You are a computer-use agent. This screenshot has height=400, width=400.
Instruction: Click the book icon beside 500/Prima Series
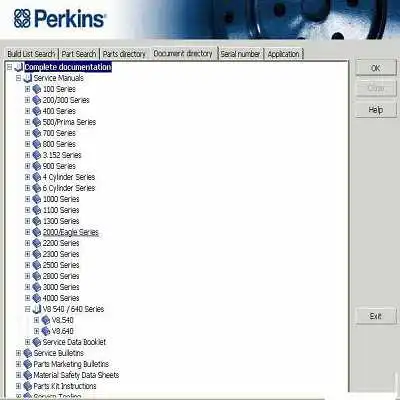37,122
